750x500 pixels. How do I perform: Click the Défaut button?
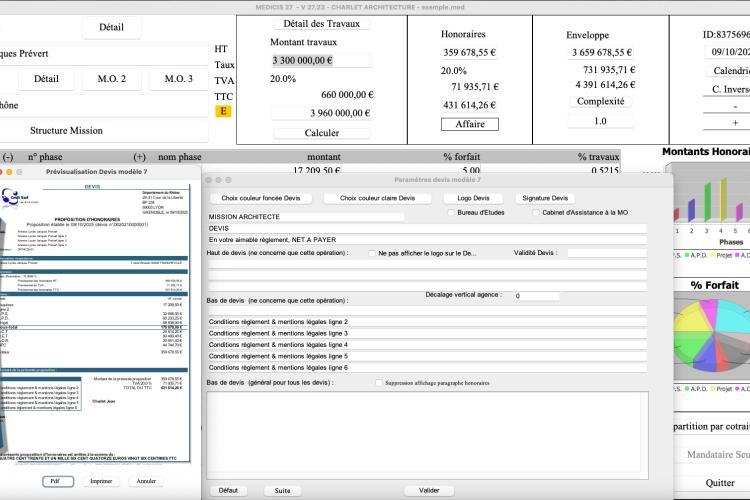[x=228, y=490]
